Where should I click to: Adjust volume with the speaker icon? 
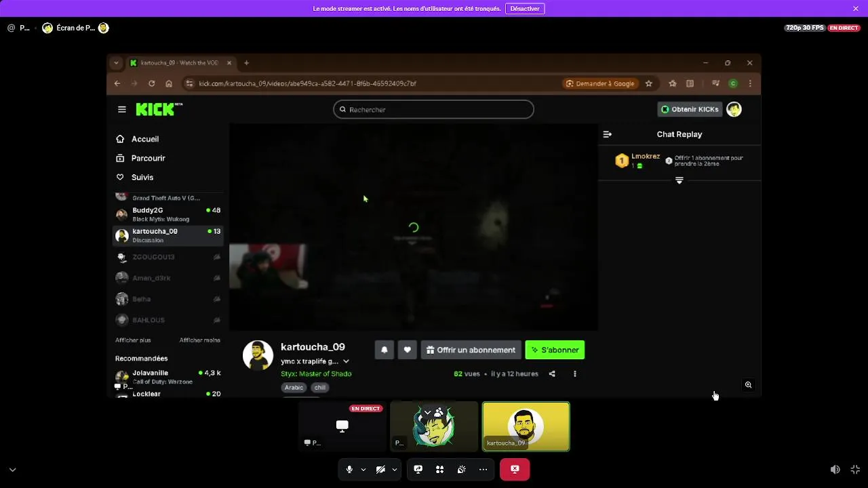(835, 469)
